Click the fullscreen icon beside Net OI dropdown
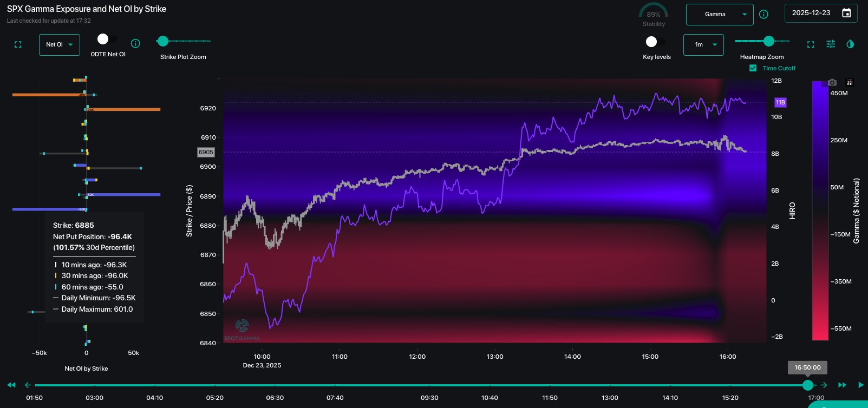868x408 pixels. pos(18,45)
